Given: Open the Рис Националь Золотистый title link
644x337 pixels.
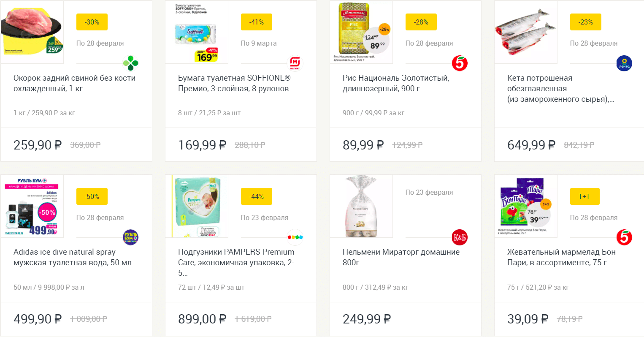Looking at the screenshot, I should tap(396, 83).
